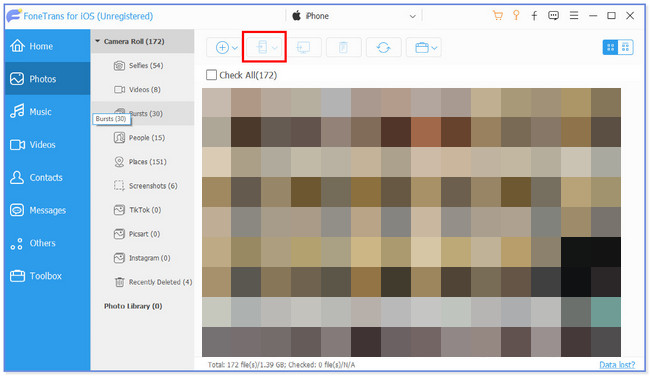The width and height of the screenshot is (650, 376).
Task: Select the TikTok (0) album
Action: point(143,210)
